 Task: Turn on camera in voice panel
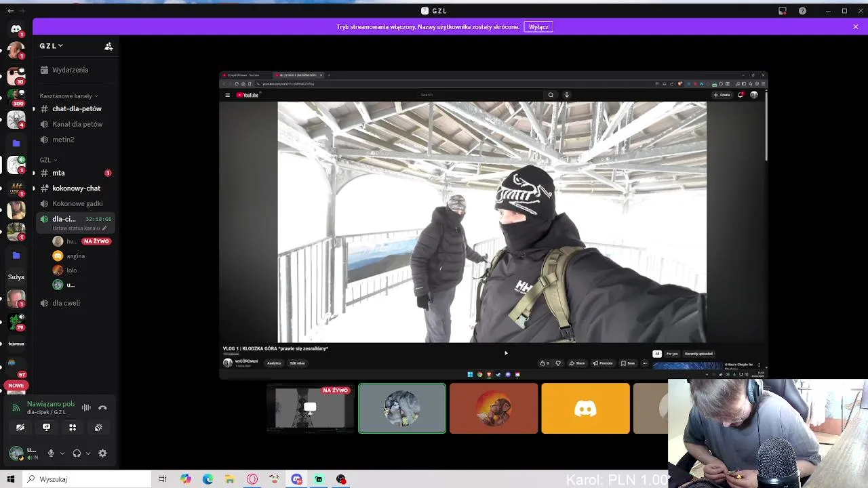(20, 427)
